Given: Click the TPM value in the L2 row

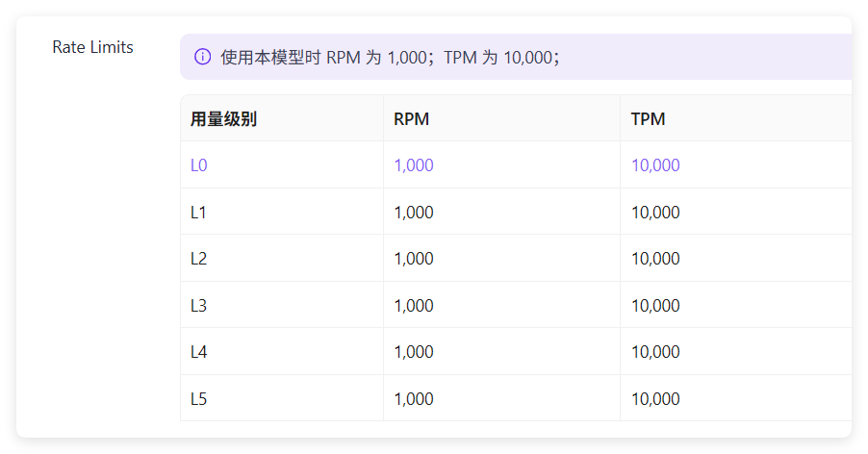Looking at the screenshot, I should [655, 259].
